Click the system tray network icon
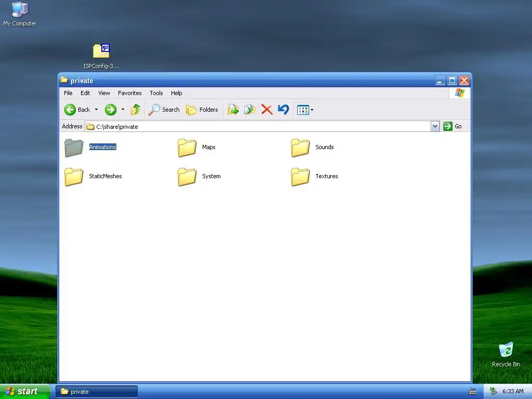This screenshot has width=532, height=399. (493, 392)
